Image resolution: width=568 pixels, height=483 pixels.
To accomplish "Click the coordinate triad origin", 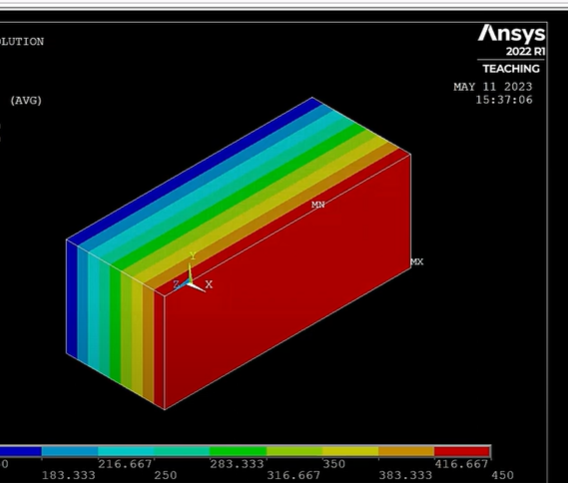I will click(x=189, y=283).
